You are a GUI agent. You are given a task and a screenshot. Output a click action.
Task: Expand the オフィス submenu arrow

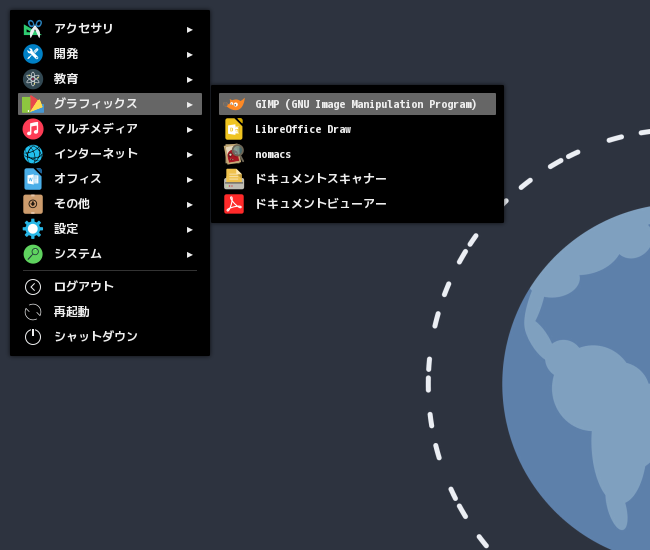pyautogui.click(x=189, y=179)
